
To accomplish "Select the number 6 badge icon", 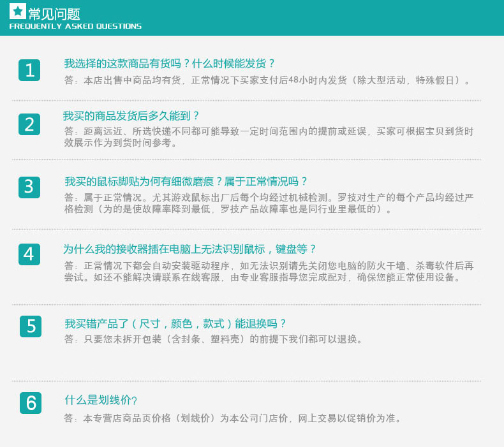I will tap(31, 403).
